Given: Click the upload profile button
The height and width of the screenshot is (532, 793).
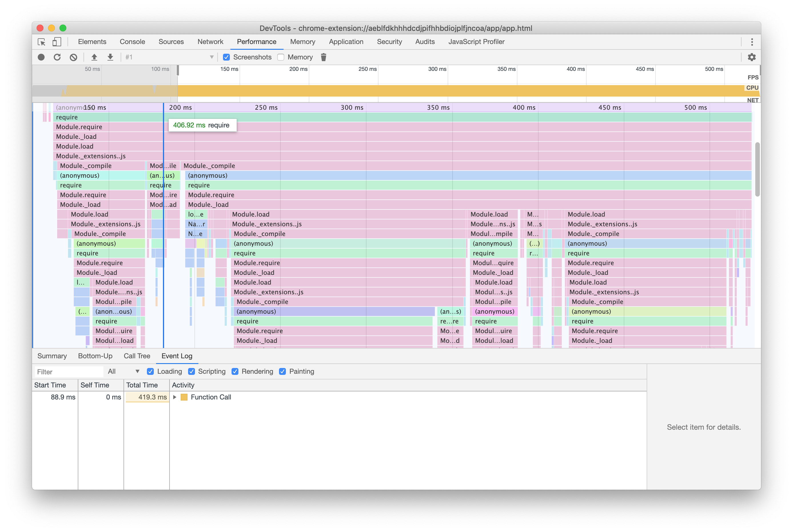Looking at the screenshot, I should (94, 57).
